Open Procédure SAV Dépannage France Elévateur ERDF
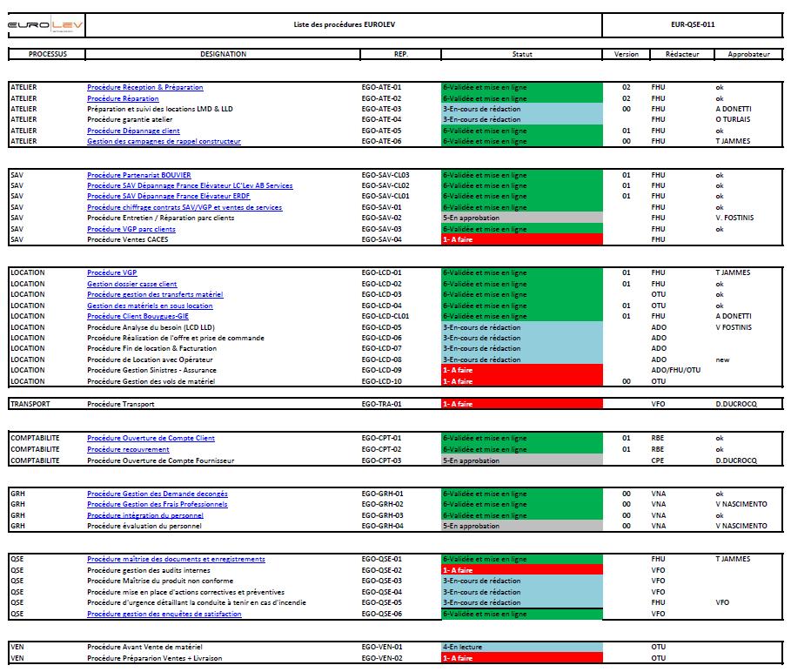791x672 pixels. click(168, 196)
